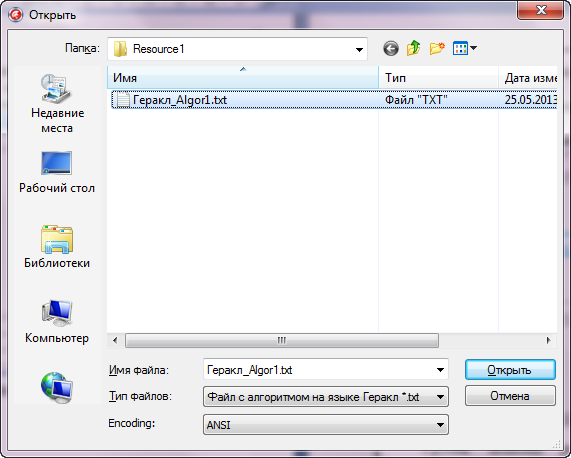Sort by Дата изменения column

point(528,78)
